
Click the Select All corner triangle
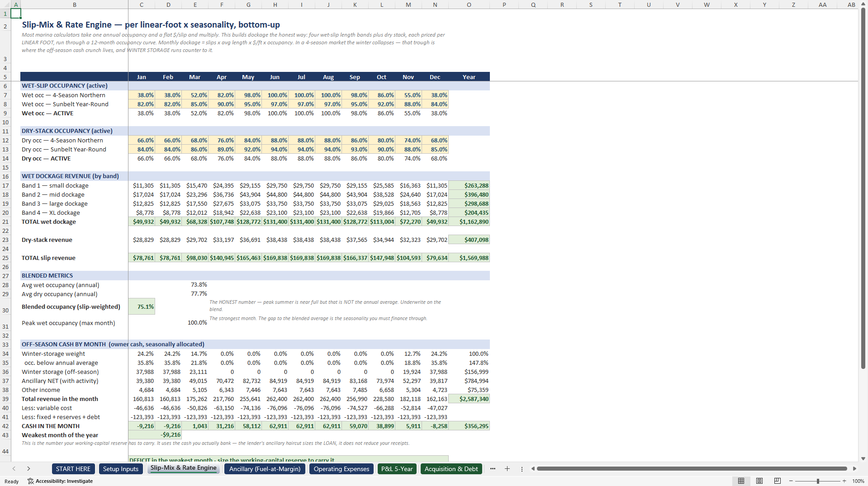5,5
